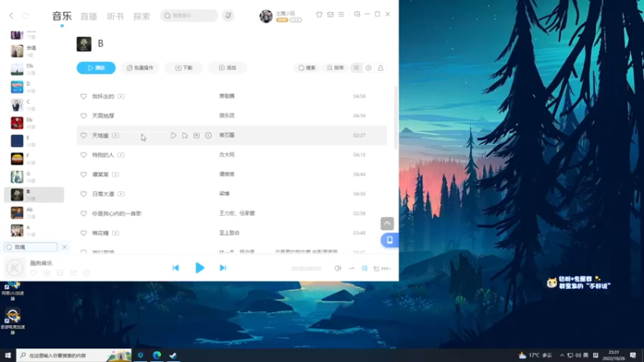Click more-info icon in 天地鉴 row

[208, 135]
